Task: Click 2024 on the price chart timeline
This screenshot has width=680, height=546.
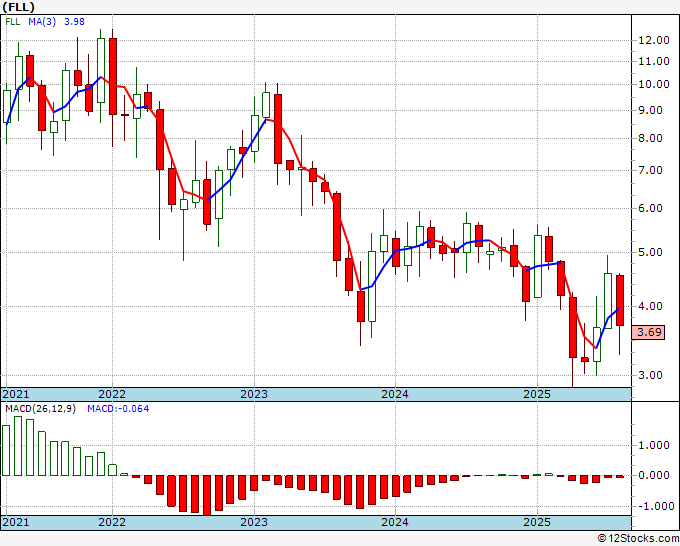Action: pos(395,394)
